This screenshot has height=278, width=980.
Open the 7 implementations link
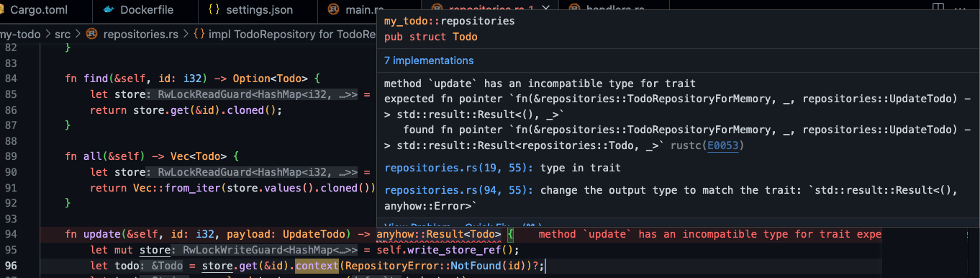click(429, 60)
